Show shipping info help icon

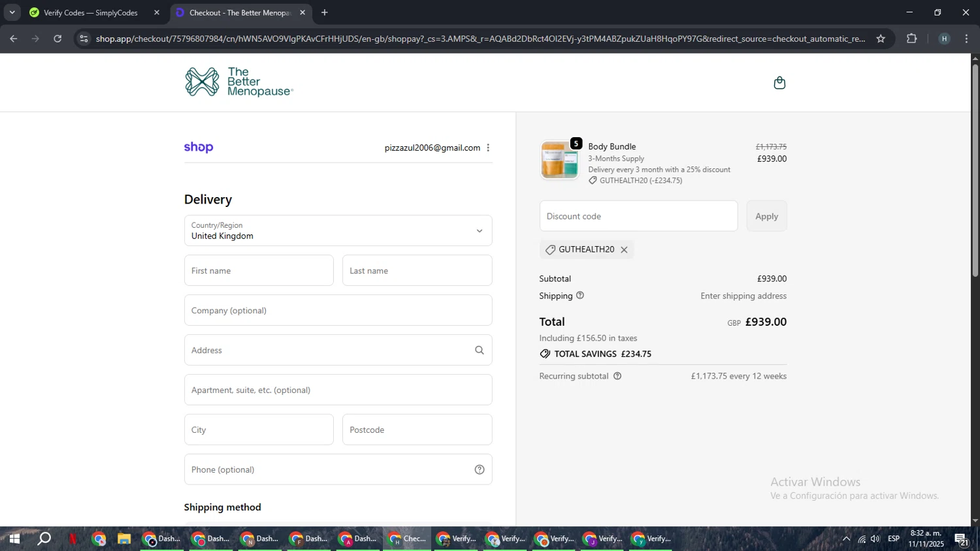pos(580,295)
